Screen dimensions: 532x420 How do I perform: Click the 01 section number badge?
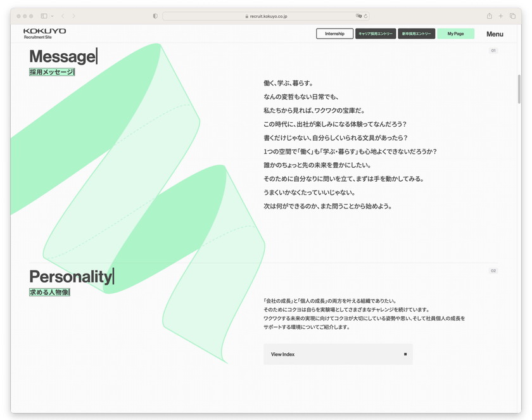click(493, 51)
